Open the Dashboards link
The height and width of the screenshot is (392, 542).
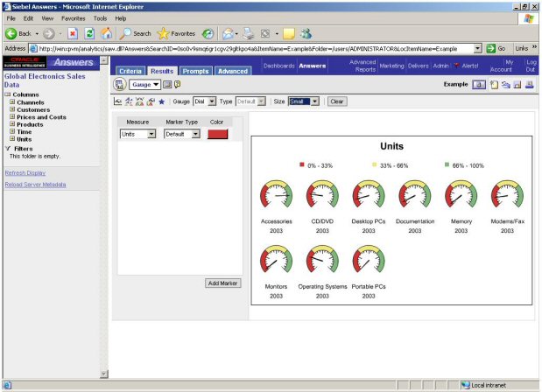[x=279, y=66]
